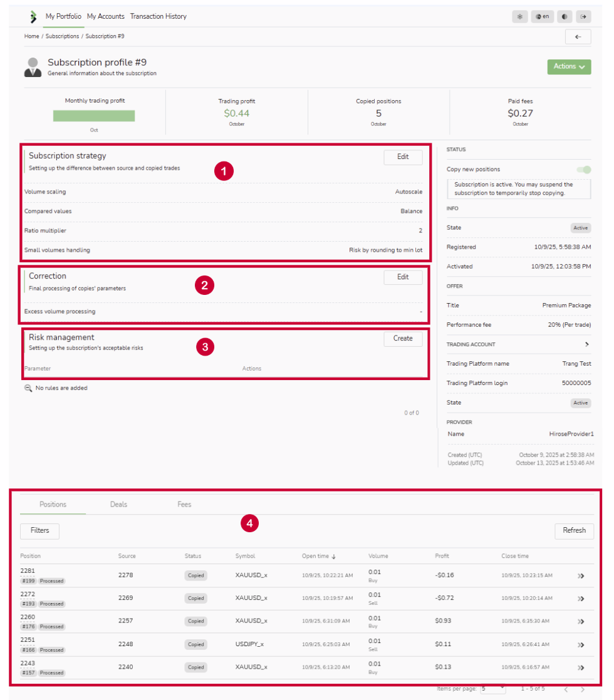Expand the Trading Account section chevron

pyautogui.click(x=587, y=344)
